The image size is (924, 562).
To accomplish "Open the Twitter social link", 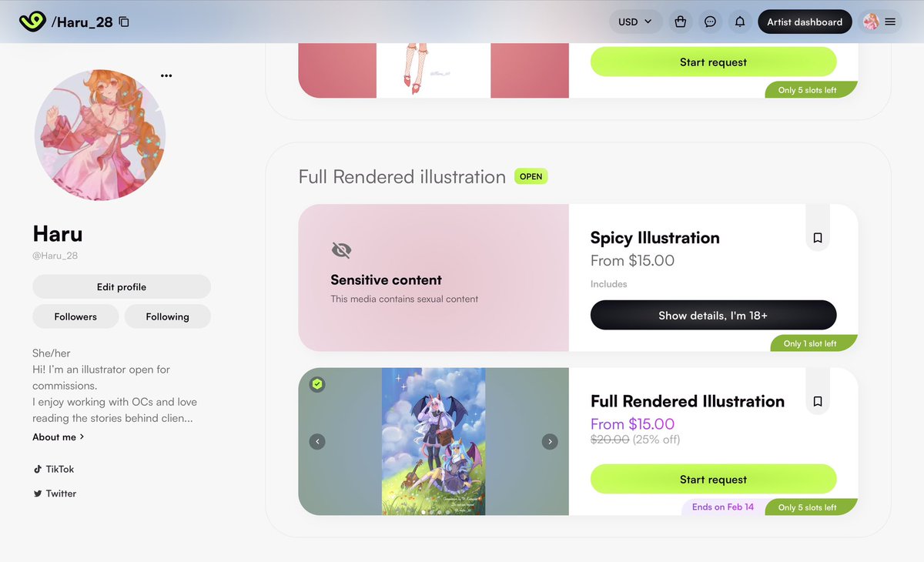I will (x=54, y=493).
